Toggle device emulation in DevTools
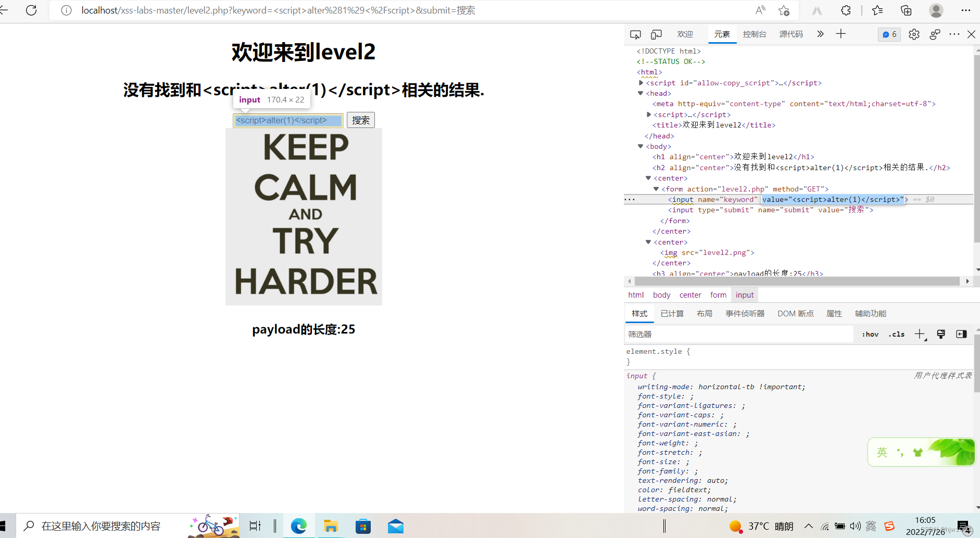 656,34
